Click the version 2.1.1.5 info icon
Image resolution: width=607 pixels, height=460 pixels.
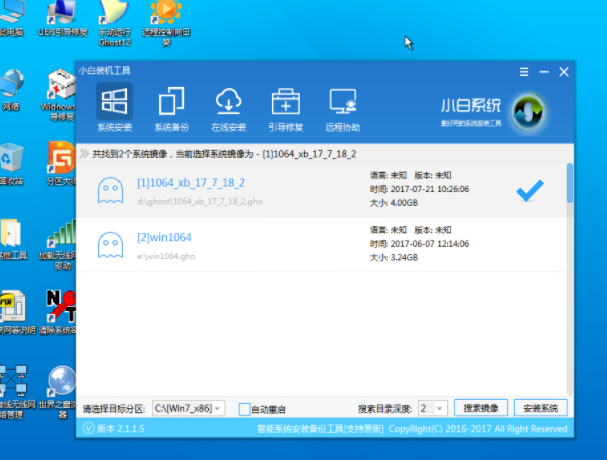86,429
